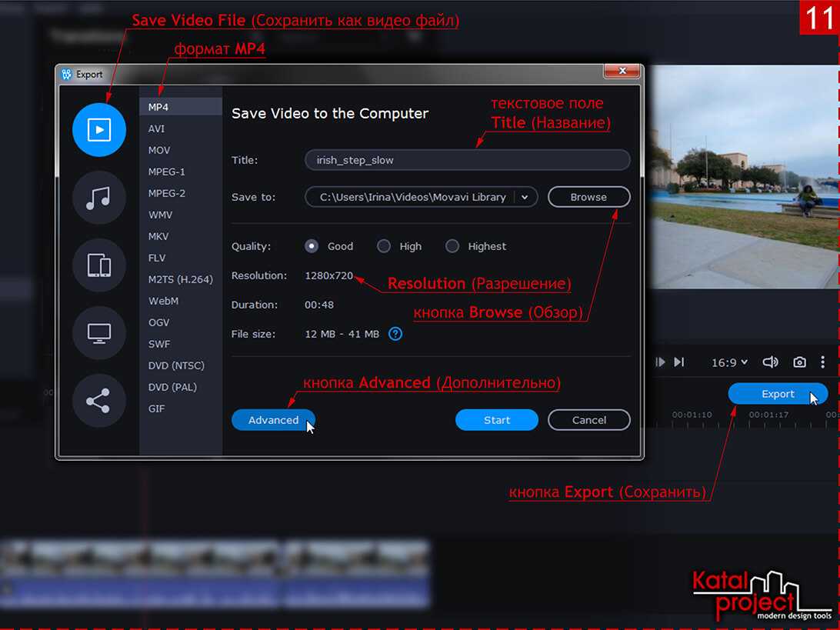This screenshot has width=840, height=630.
Task: Click the Title text field
Action: click(x=467, y=160)
